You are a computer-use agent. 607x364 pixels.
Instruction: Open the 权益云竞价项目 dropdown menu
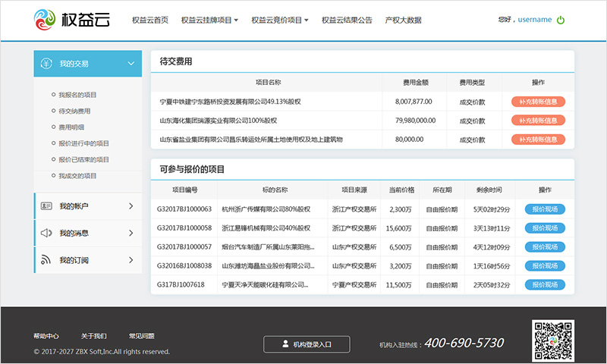tap(279, 20)
